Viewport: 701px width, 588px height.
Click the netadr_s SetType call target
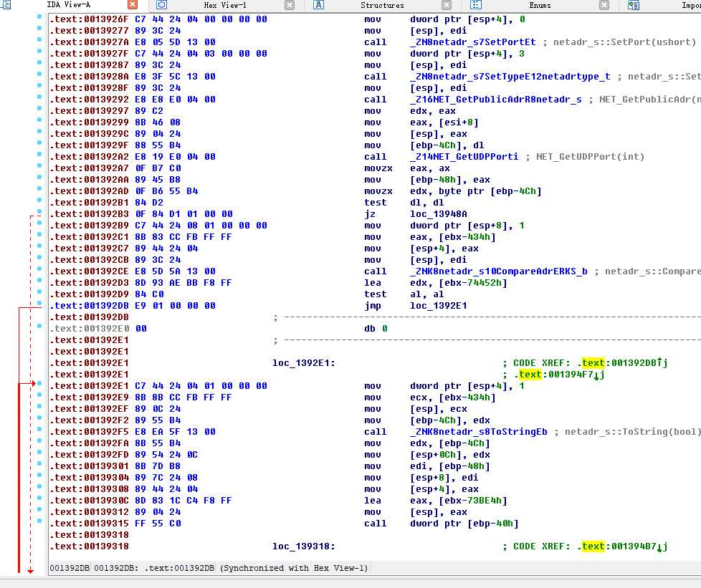(x=510, y=77)
